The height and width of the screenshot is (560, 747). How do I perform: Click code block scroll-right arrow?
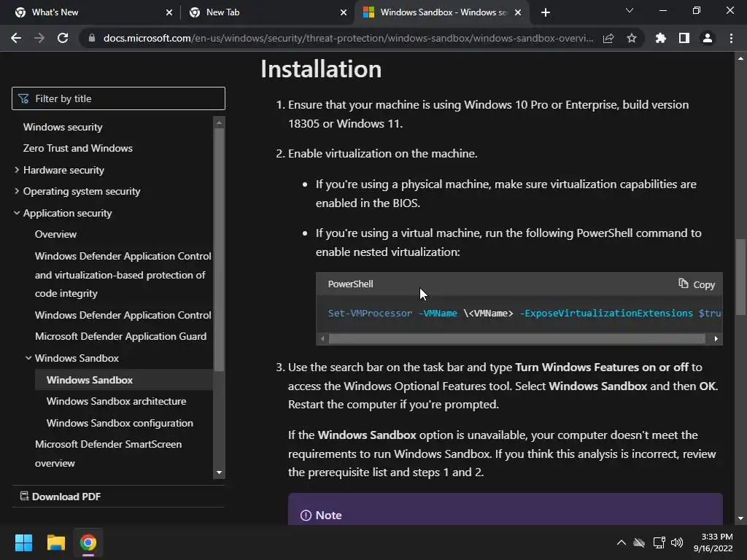click(x=716, y=338)
